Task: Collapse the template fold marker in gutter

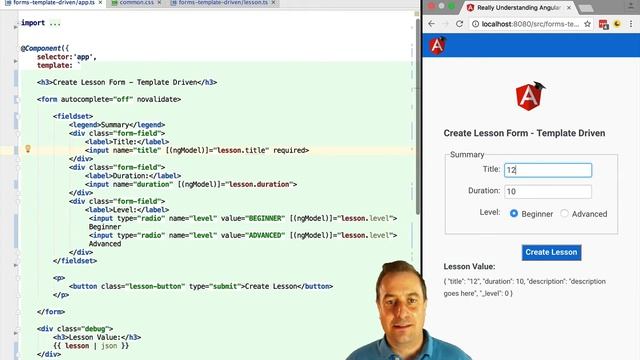Action: point(16,62)
